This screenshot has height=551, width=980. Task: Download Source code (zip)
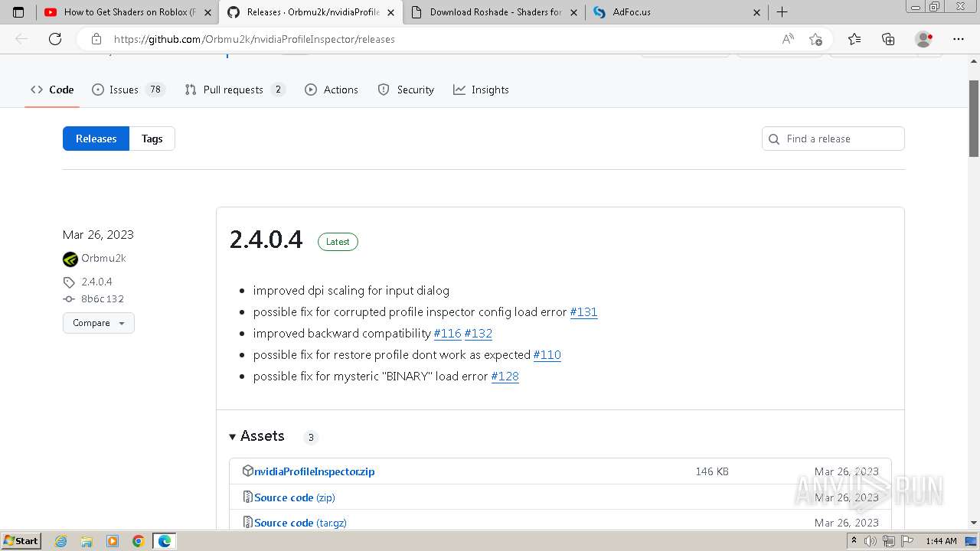[294, 497]
